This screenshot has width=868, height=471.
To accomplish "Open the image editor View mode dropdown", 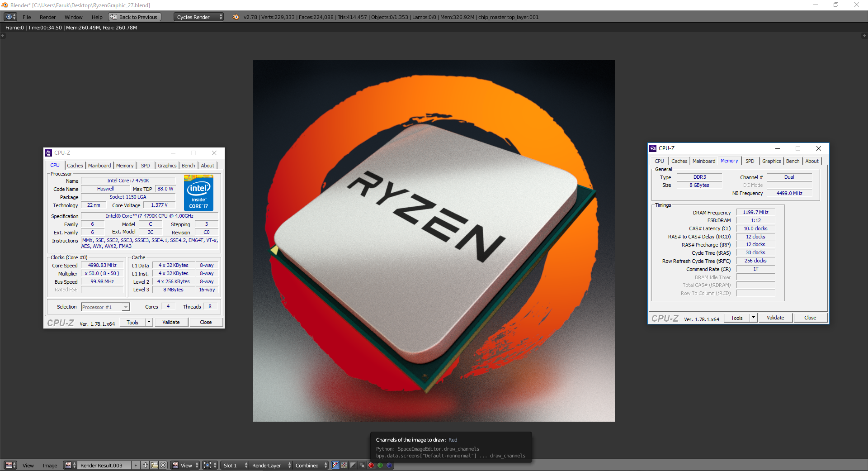I will coord(185,465).
